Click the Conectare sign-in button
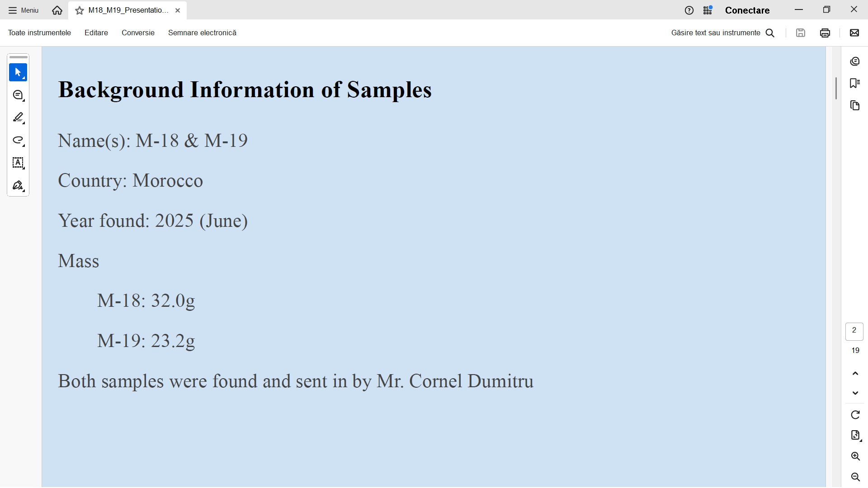 tap(747, 10)
